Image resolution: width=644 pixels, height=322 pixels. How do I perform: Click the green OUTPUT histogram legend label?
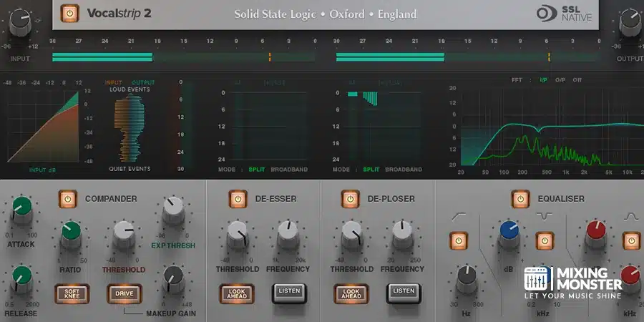click(x=143, y=82)
